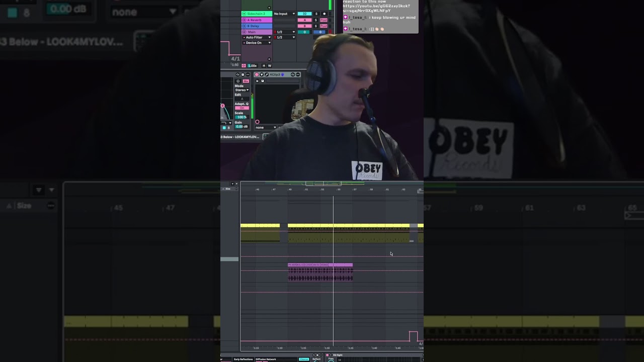The height and width of the screenshot is (362, 644).
Task: Open the none dropdown under KClip3
Action: (x=266, y=127)
